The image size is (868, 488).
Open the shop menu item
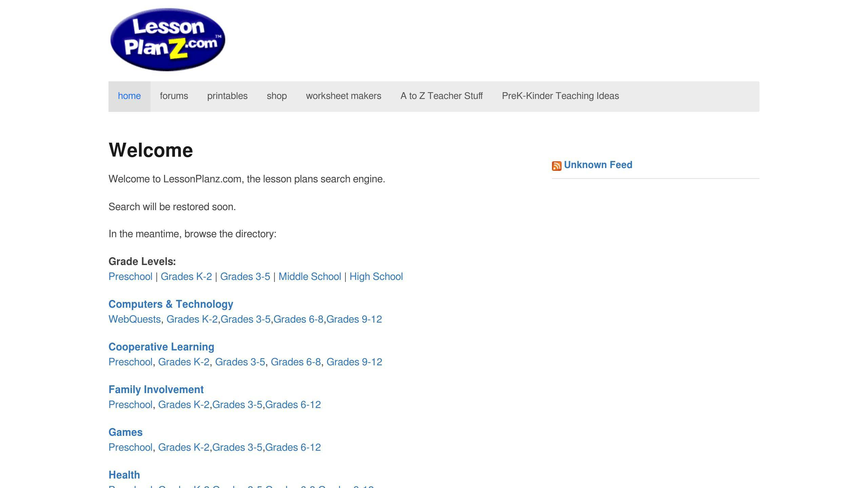(277, 96)
